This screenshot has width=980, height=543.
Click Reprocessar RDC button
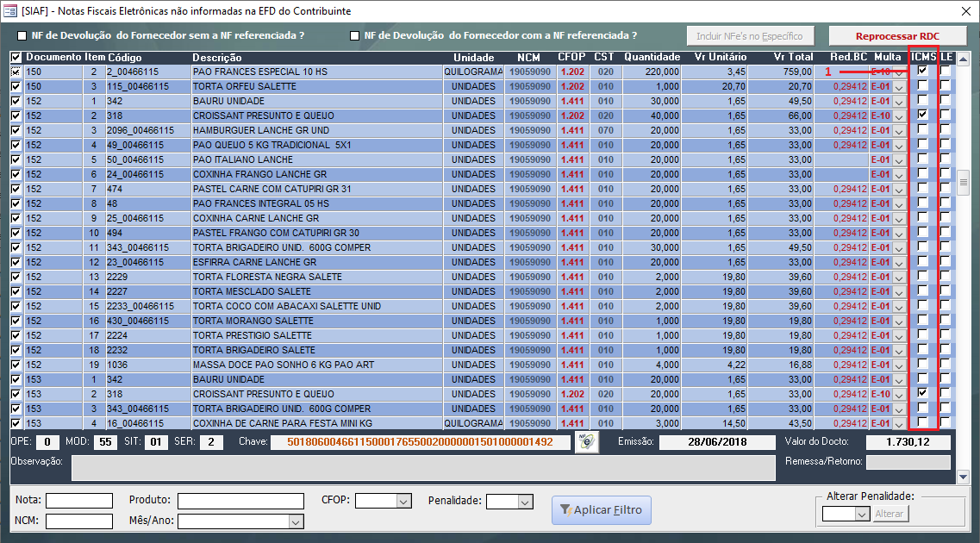coord(897,36)
